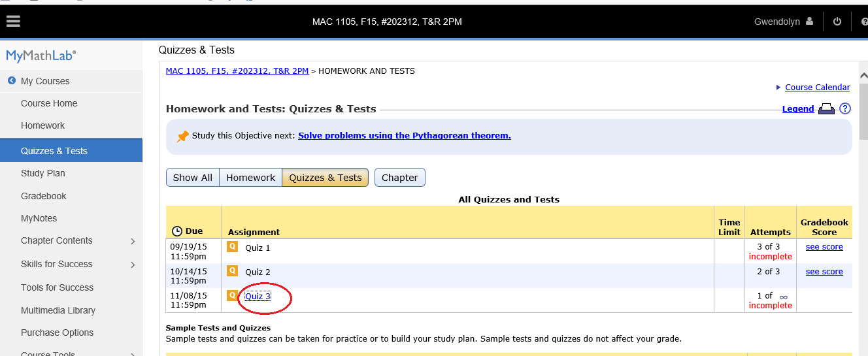The width and height of the screenshot is (868, 356).
Task: Click the back arrow icon next to My Courses
Action: (11, 81)
